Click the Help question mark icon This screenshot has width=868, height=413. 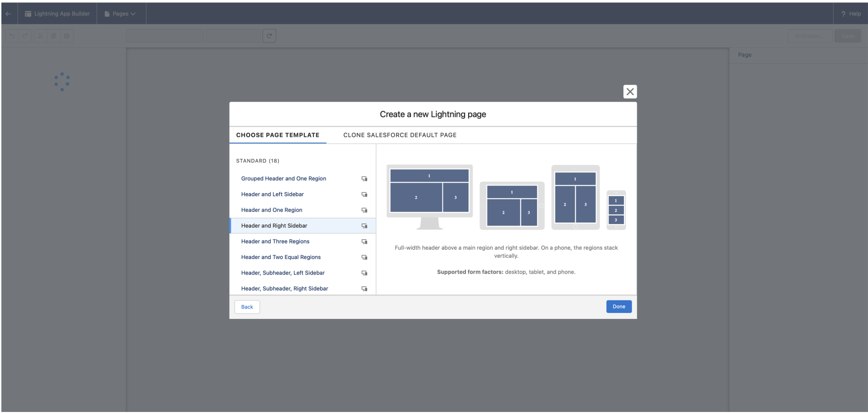[843, 14]
